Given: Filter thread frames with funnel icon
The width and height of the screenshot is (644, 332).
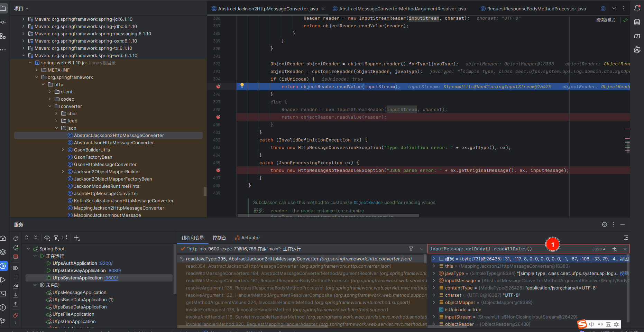Looking at the screenshot, I should (411, 249).
